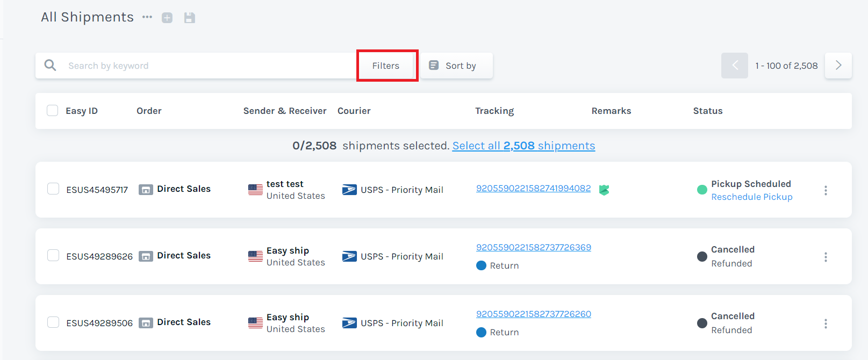Click the Courier column header
The image size is (868, 360).
click(x=354, y=111)
